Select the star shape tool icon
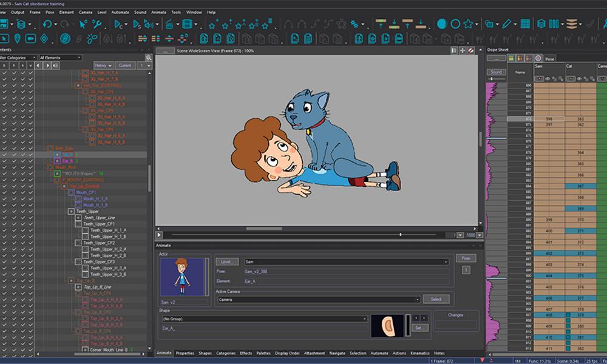Image resolution: width=607 pixels, height=364 pixels. point(469,24)
